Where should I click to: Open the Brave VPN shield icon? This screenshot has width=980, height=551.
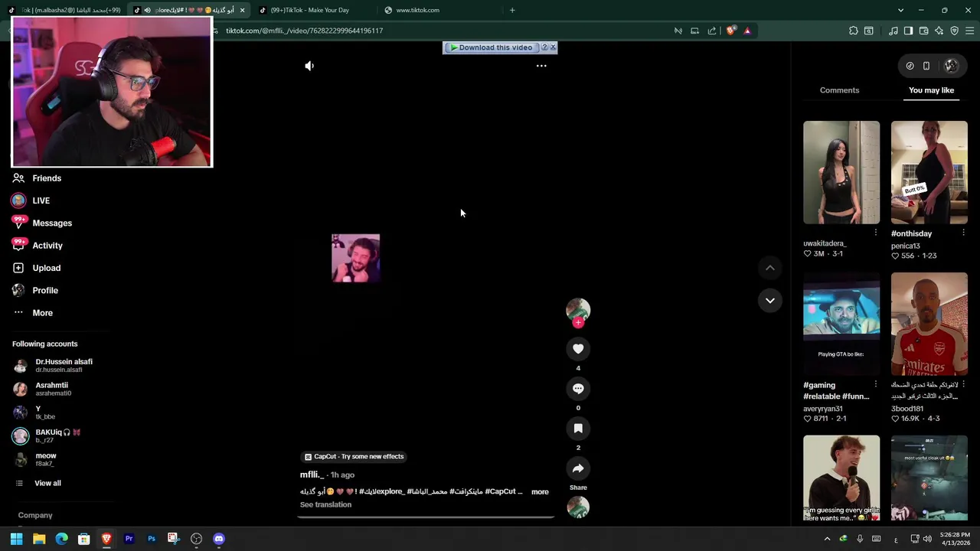[955, 31]
